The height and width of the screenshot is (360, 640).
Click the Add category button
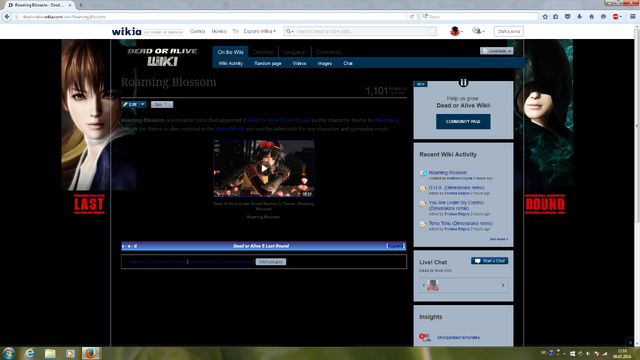point(271,262)
